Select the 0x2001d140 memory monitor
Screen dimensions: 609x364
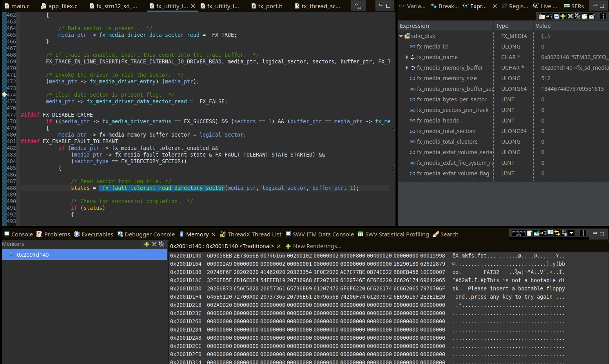(x=84, y=255)
